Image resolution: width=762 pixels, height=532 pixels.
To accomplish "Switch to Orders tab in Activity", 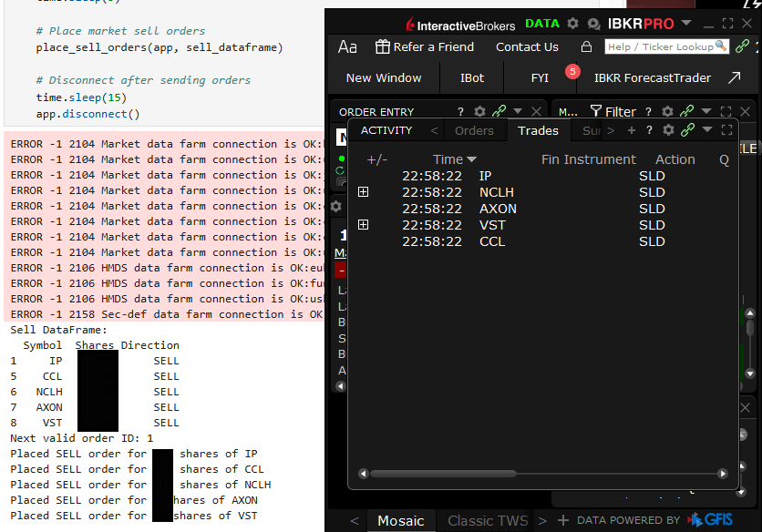I will click(x=474, y=130).
